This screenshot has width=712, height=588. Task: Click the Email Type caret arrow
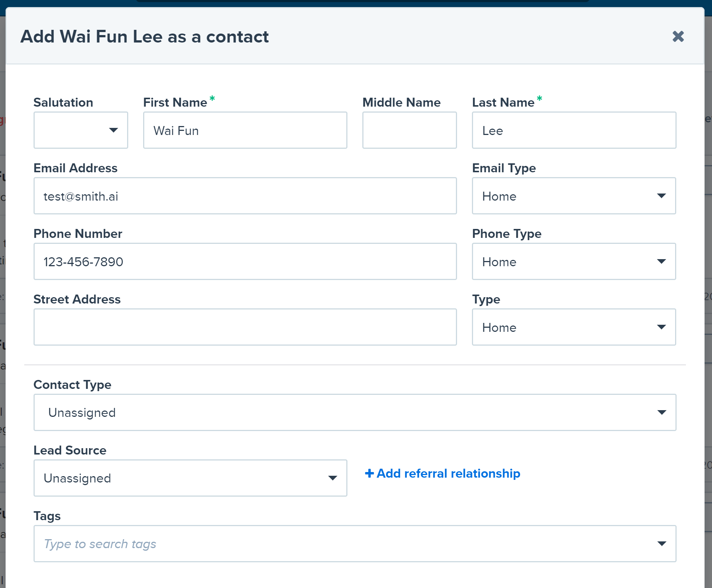coord(661,196)
